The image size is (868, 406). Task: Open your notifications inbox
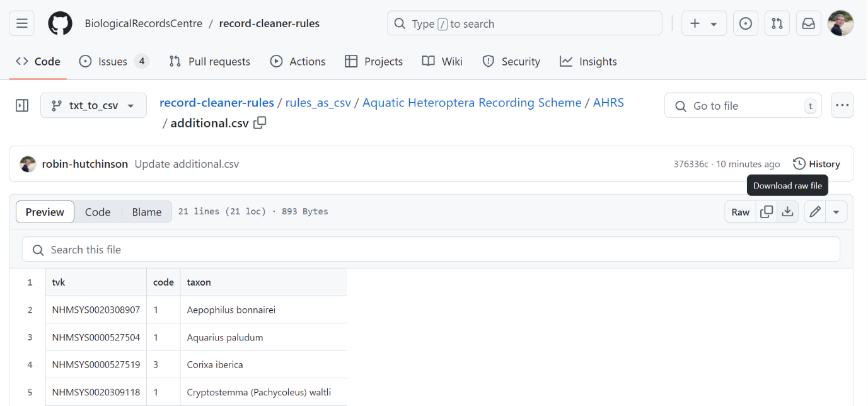(808, 23)
